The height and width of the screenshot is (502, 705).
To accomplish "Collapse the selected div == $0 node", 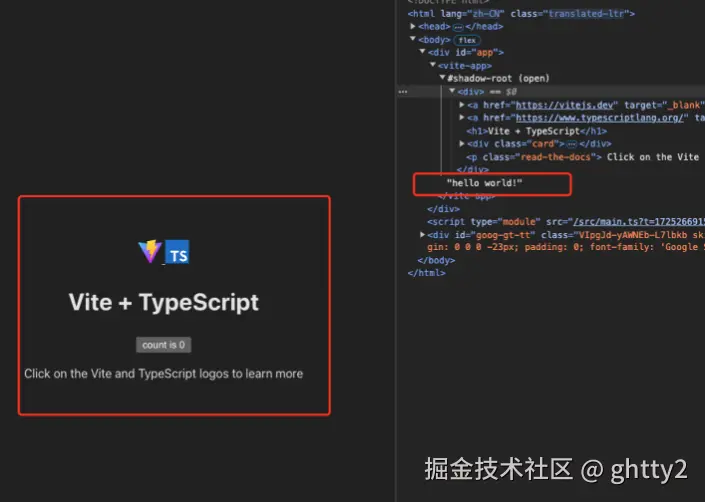I will click(452, 91).
